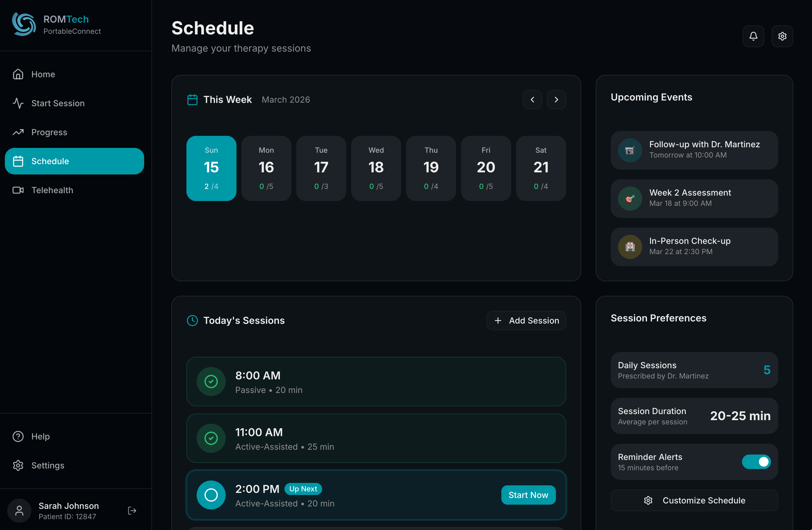This screenshot has width=812, height=530.
Task: Open Week 2 Assessment event
Action: (x=694, y=198)
